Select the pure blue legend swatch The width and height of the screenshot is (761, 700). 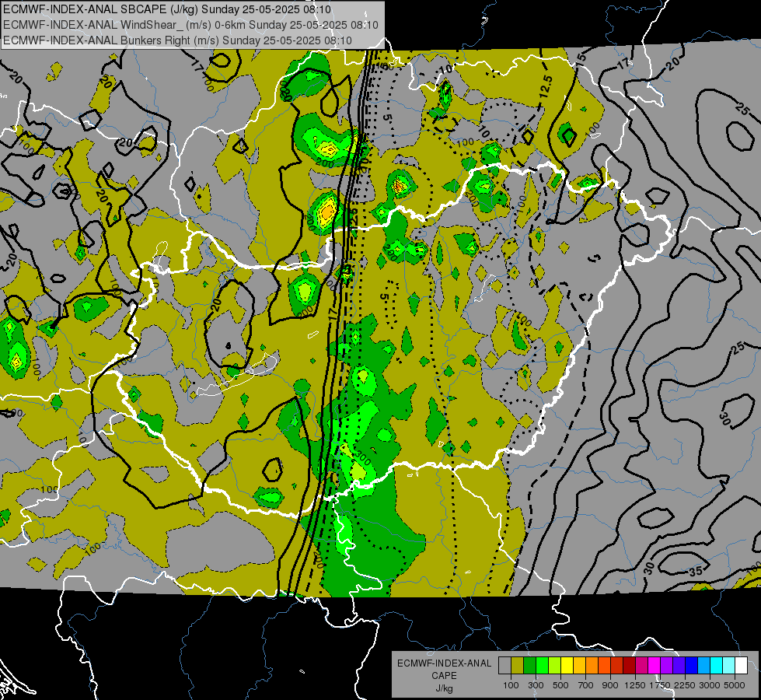(x=692, y=666)
